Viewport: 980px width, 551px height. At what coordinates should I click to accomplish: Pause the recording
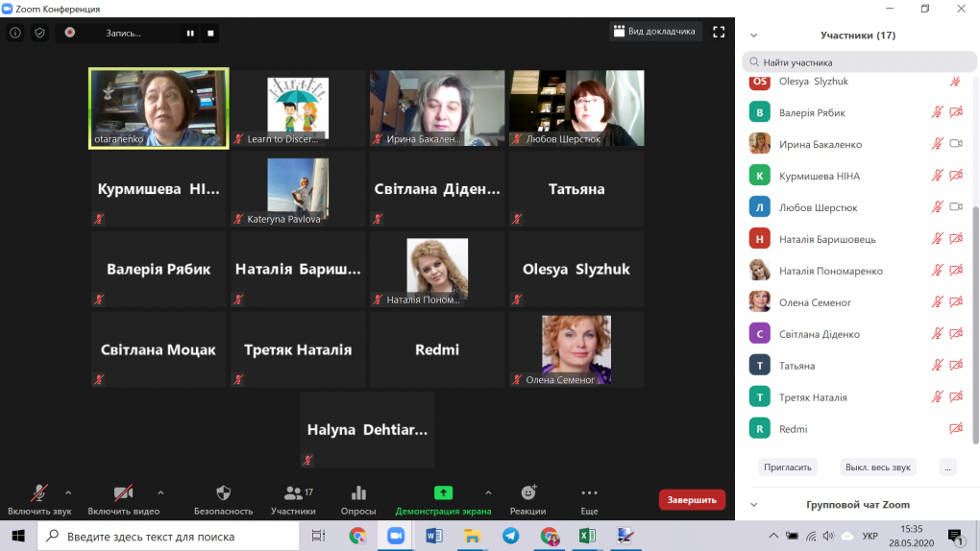[190, 33]
